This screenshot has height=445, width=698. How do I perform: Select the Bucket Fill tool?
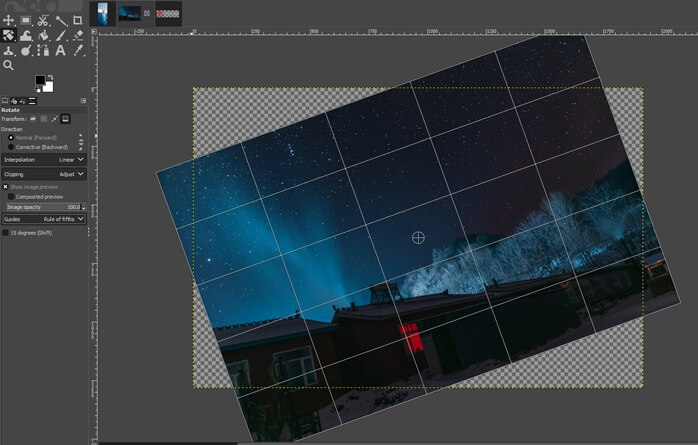[43, 36]
